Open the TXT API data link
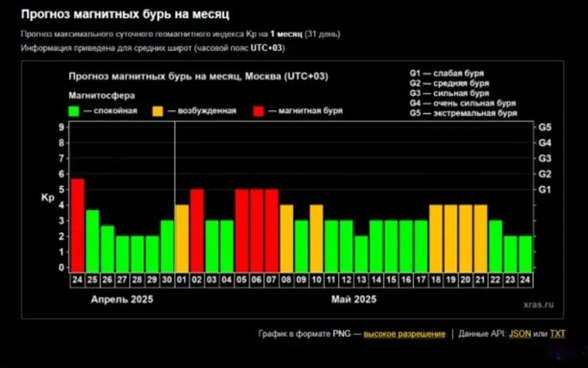Image resolution: width=588 pixels, height=368 pixels. [558, 334]
